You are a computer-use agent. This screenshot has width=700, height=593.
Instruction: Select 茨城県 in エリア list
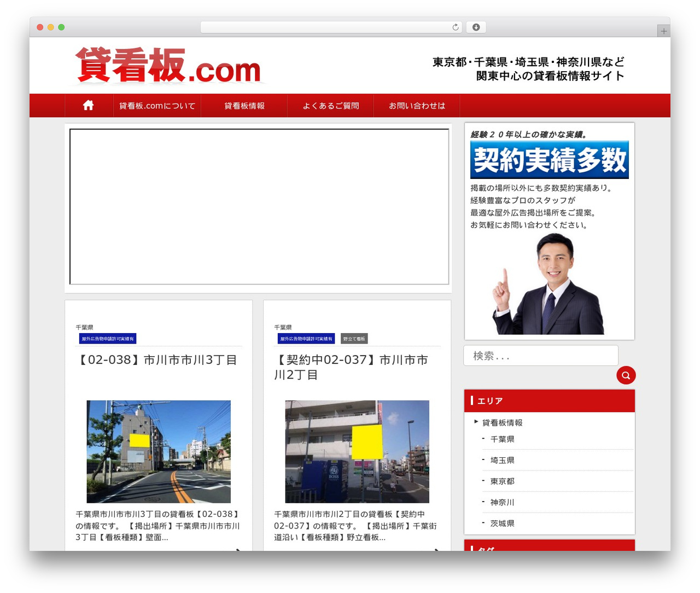point(502,523)
